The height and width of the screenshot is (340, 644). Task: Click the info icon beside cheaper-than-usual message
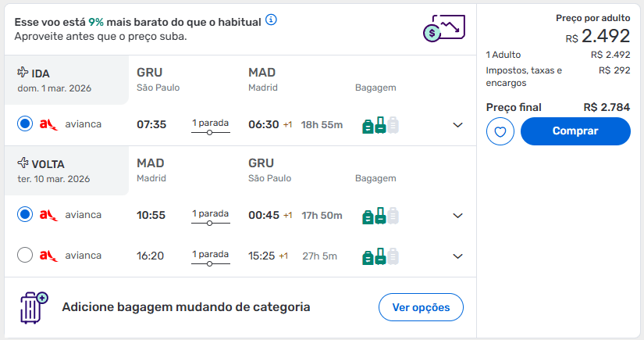[x=271, y=20]
